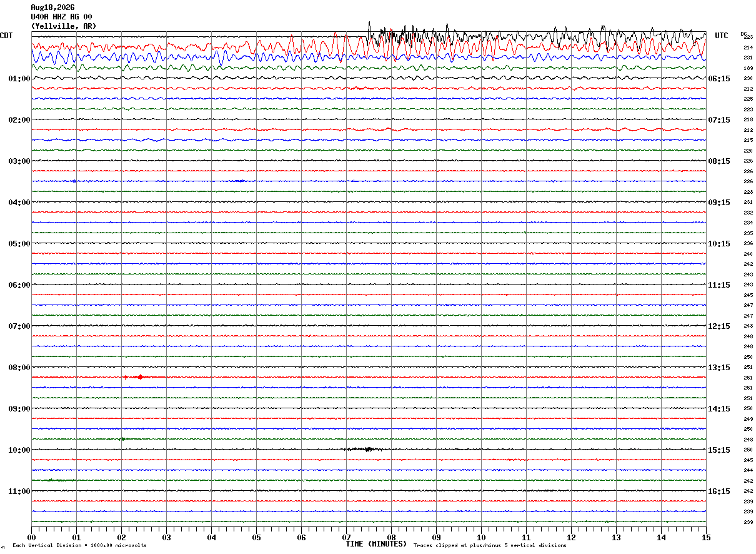The image size is (756, 554).
Task: Click x-axis minute tick label 07
Action: coord(346,537)
